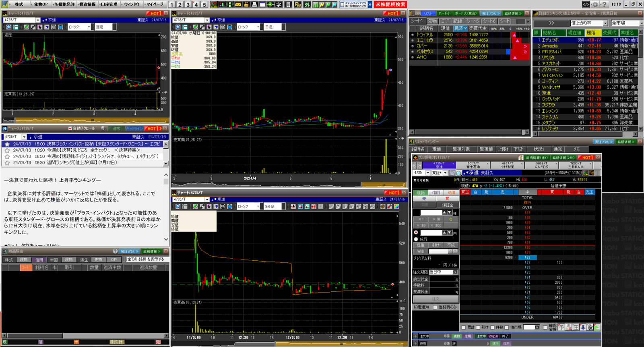The width and height of the screenshot is (644, 347).
Task: Click color palette icon in 5-minute chart toolbar
Action: (396, 206)
